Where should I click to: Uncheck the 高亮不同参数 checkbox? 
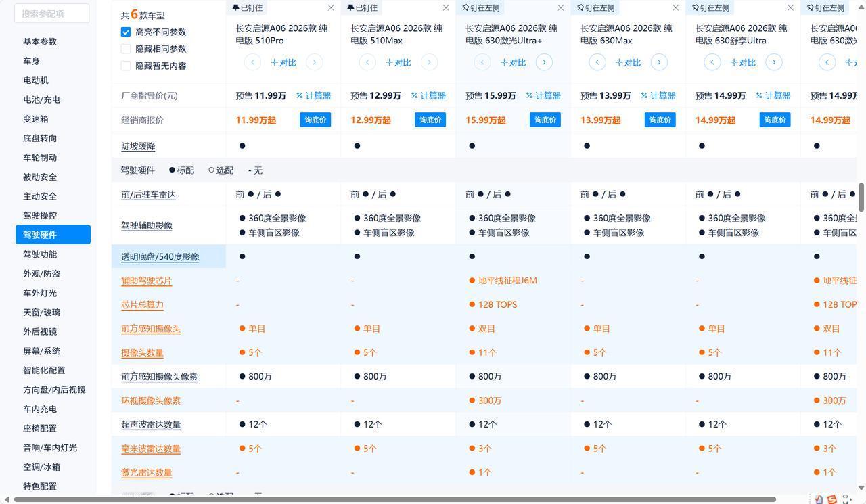pyautogui.click(x=126, y=32)
